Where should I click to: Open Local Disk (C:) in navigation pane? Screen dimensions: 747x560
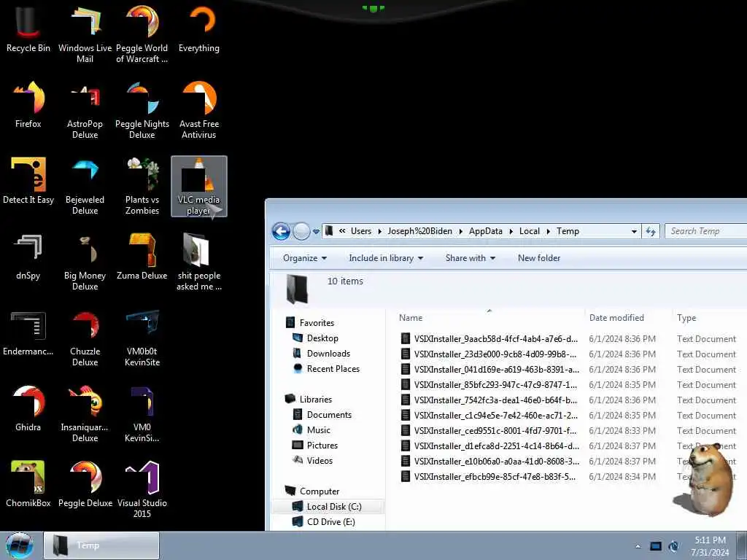(328, 506)
